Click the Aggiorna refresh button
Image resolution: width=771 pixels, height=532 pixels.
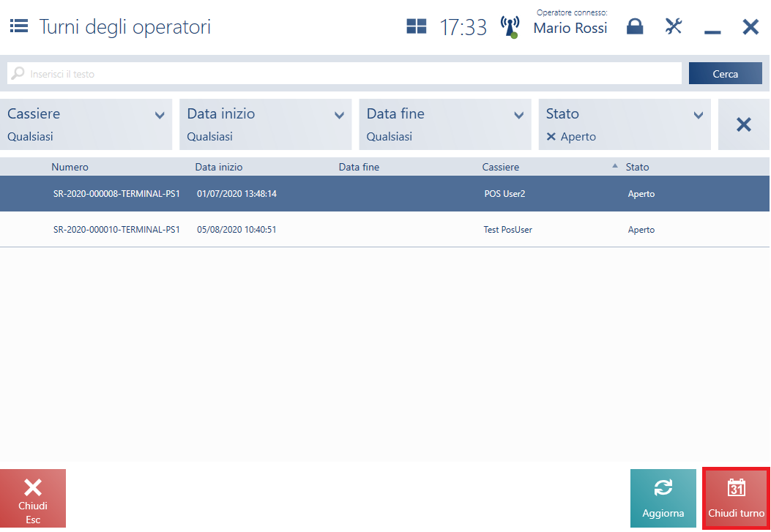coord(663,498)
